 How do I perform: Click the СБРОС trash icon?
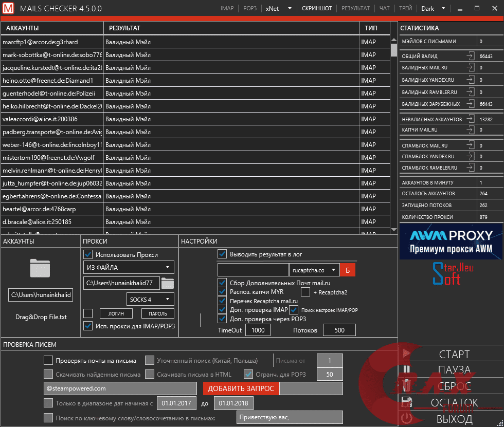(x=406, y=386)
